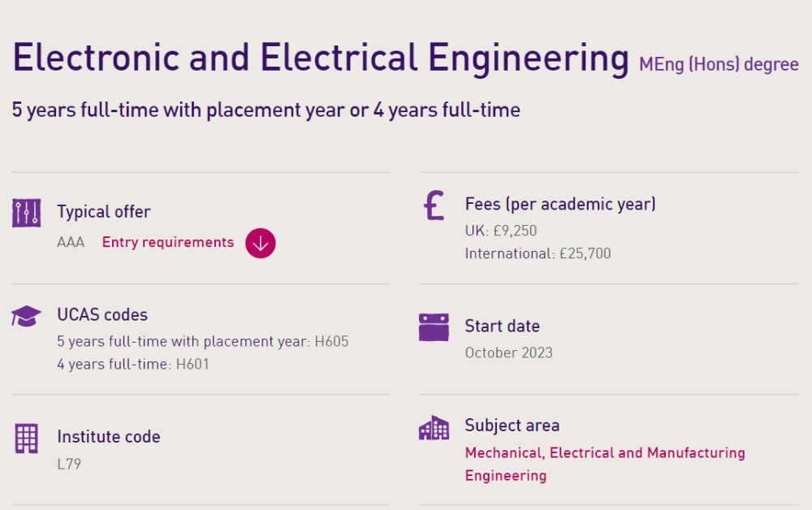Screen dimensions: 812x510
Task: Click the graduation cap UCAS icon
Action: [x=26, y=316]
